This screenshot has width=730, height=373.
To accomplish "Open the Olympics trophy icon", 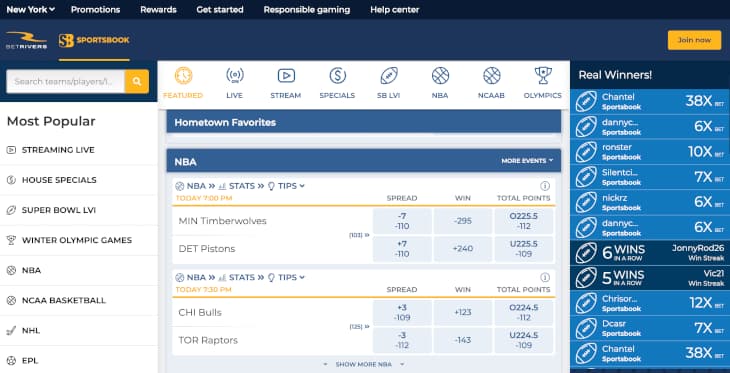I will (x=543, y=76).
